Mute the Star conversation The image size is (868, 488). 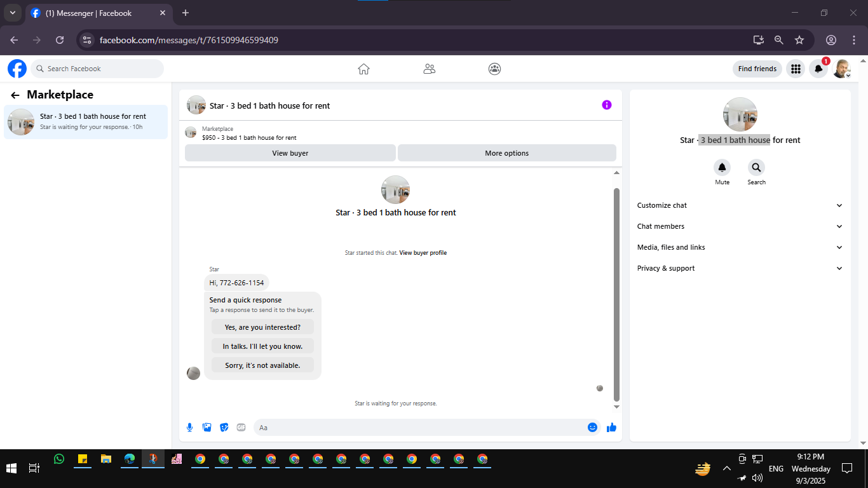[722, 168]
